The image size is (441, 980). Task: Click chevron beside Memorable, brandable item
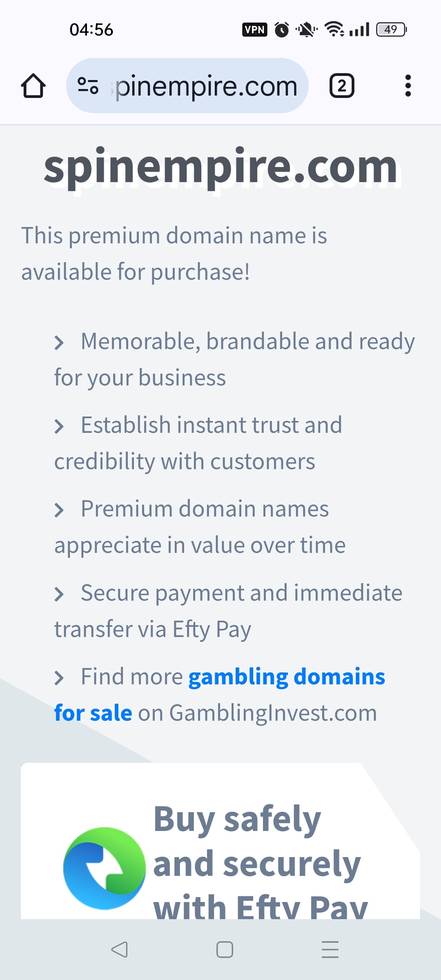(x=59, y=343)
